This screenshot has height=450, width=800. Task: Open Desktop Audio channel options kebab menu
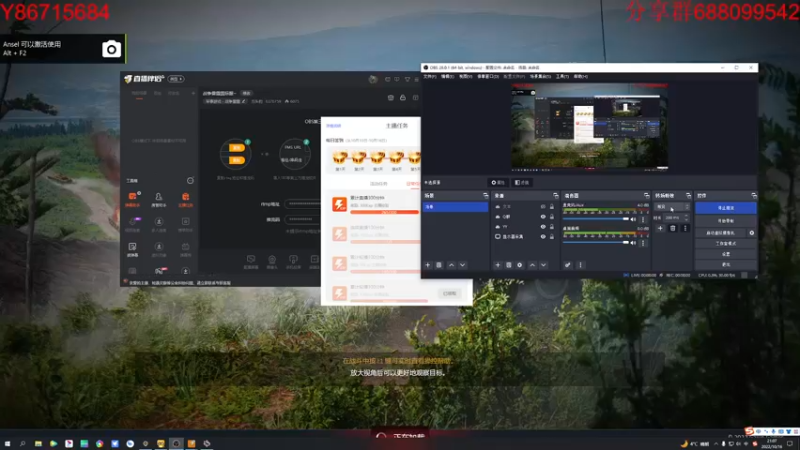tap(643, 243)
